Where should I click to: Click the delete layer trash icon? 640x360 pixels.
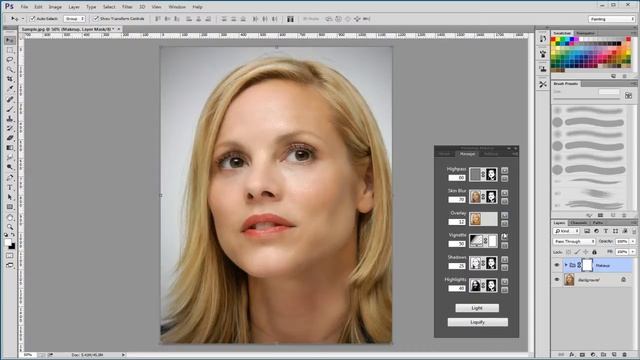coord(624,355)
